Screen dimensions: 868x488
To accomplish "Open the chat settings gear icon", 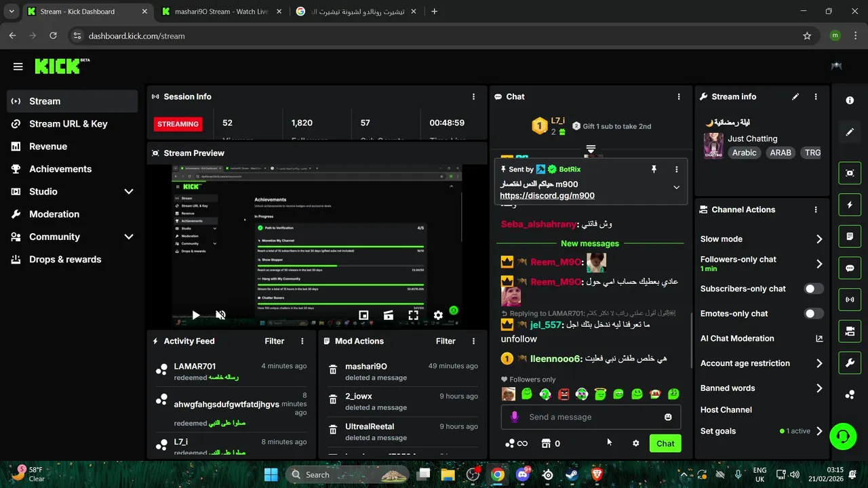I will [x=635, y=443].
